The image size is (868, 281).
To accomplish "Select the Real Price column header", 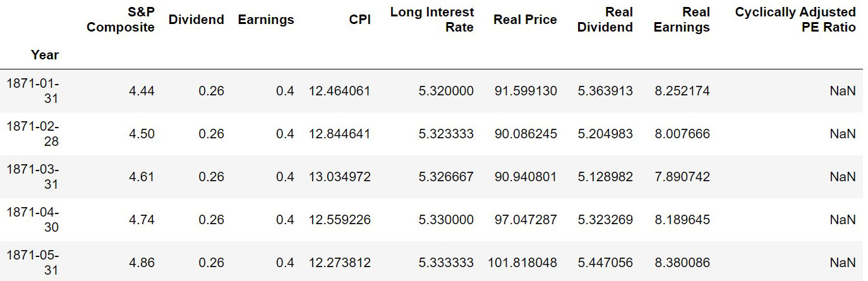I will (526, 20).
